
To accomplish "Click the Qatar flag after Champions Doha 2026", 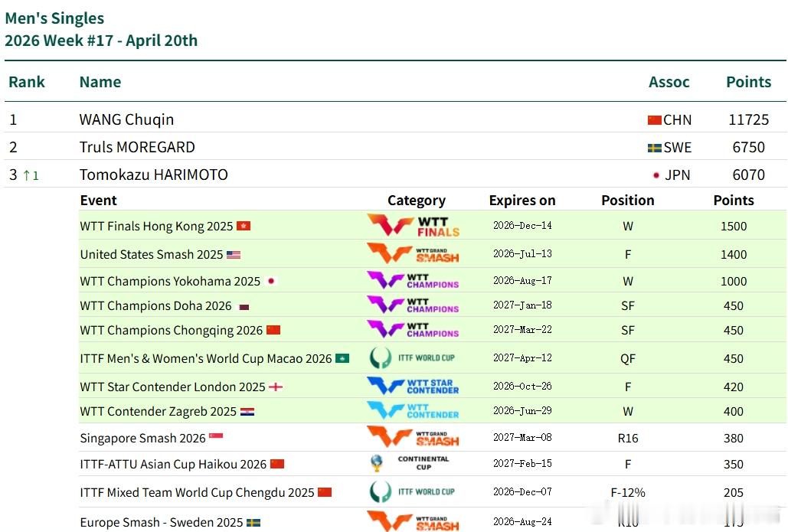I will [x=244, y=306].
